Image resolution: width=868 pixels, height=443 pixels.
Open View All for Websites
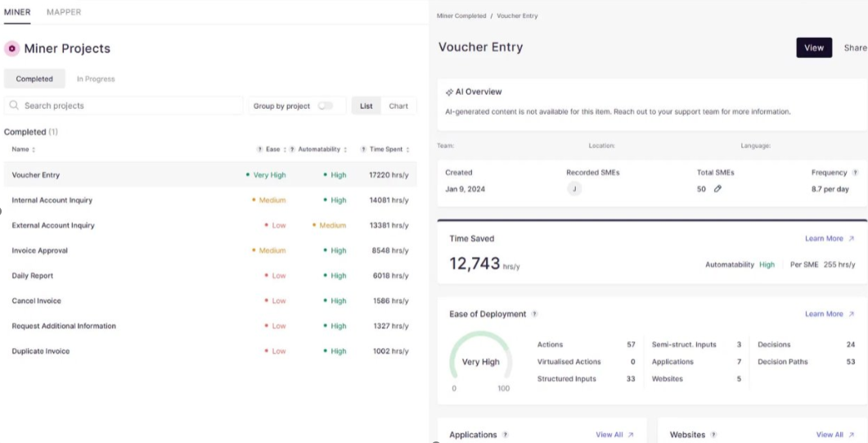(x=834, y=435)
